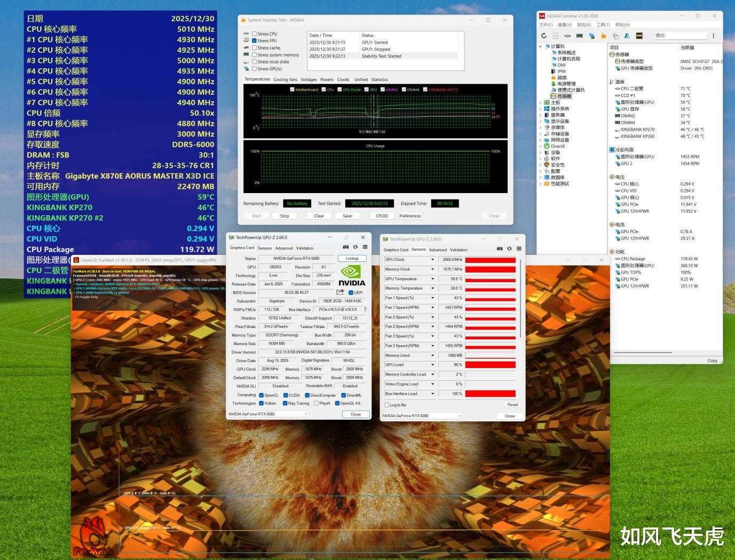
Task: Open the GPU selection dropdown in GPU-Z Sensors window
Action: point(422,415)
